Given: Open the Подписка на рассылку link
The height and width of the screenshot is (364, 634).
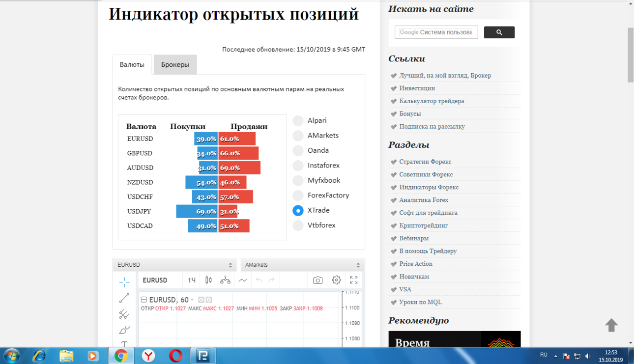Looking at the screenshot, I should [432, 127].
